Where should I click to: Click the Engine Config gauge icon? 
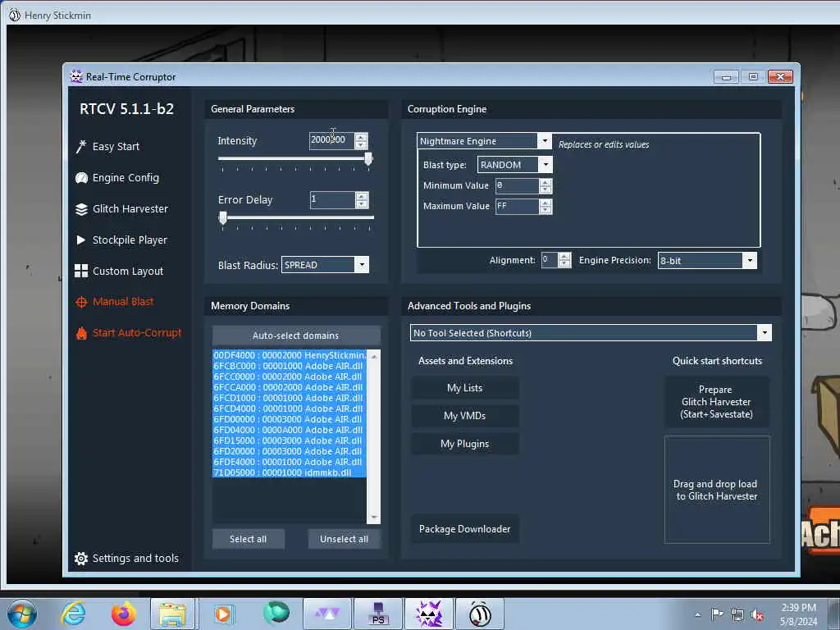81,178
